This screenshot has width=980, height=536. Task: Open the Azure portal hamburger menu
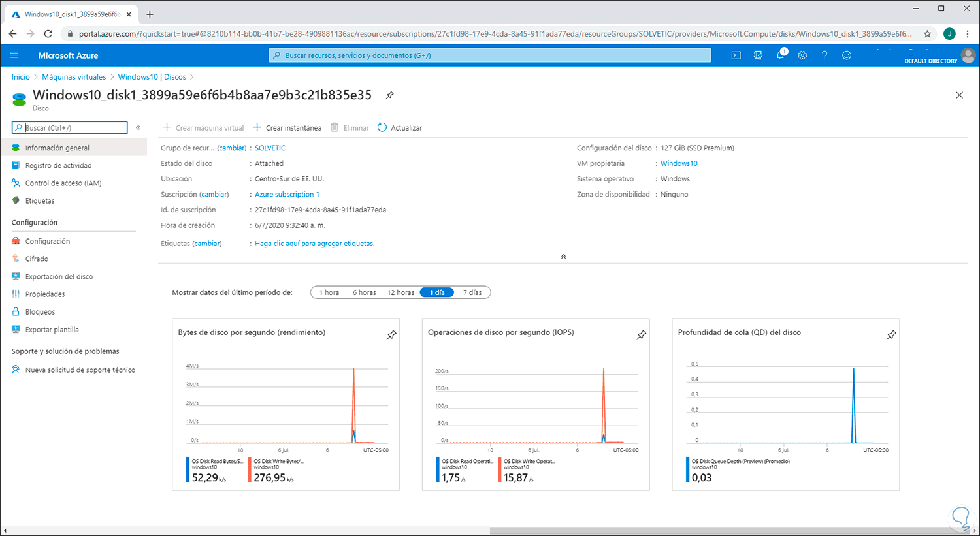click(14, 55)
